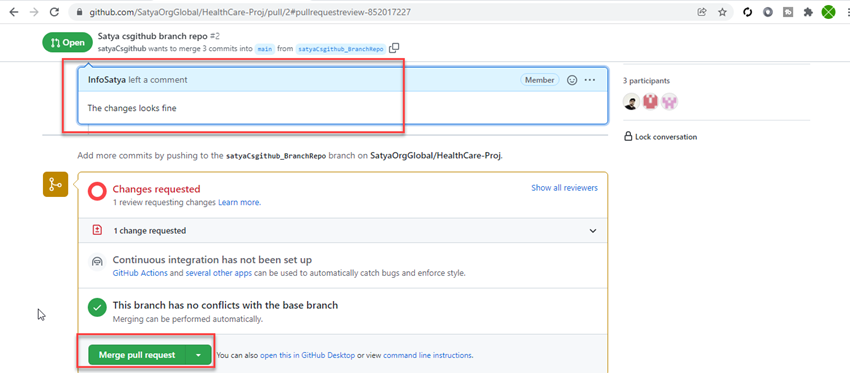
Task: Click second red participant avatar
Action: pyautogui.click(x=650, y=101)
